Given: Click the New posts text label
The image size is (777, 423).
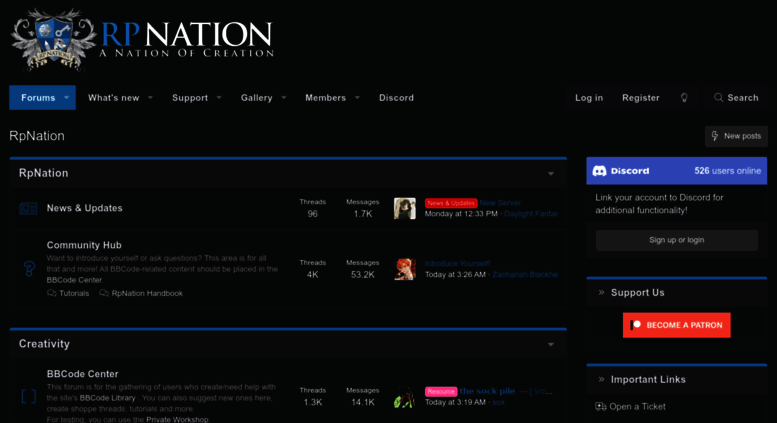Looking at the screenshot, I should click(742, 136).
